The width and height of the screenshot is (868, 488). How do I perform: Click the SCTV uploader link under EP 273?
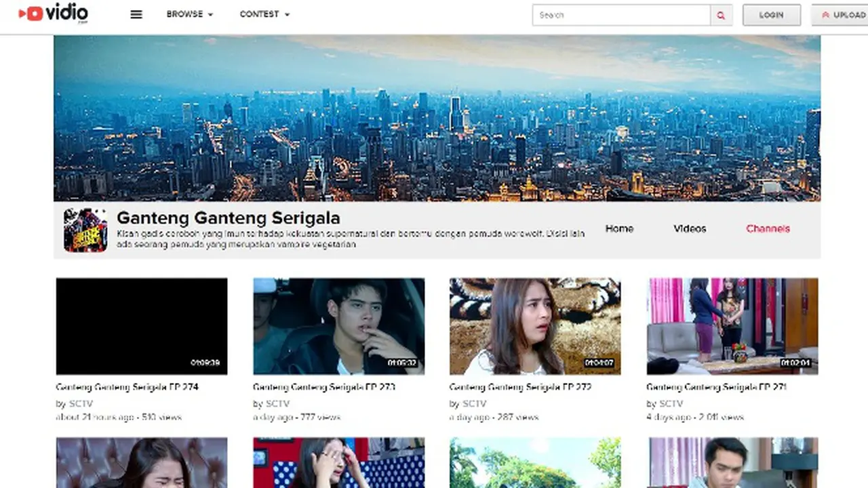[x=278, y=404]
